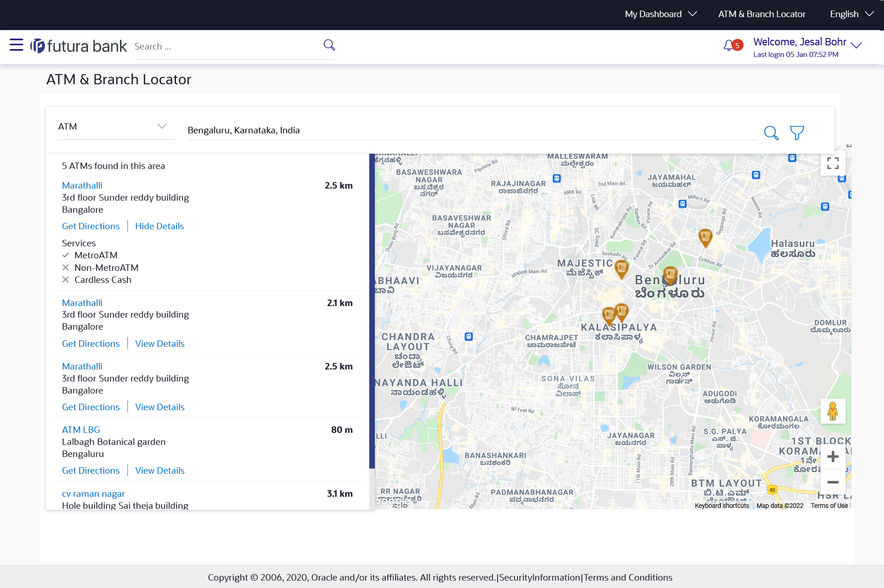Select the Street View pegman icon
884x588 pixels.
click(x=833, y=411)
